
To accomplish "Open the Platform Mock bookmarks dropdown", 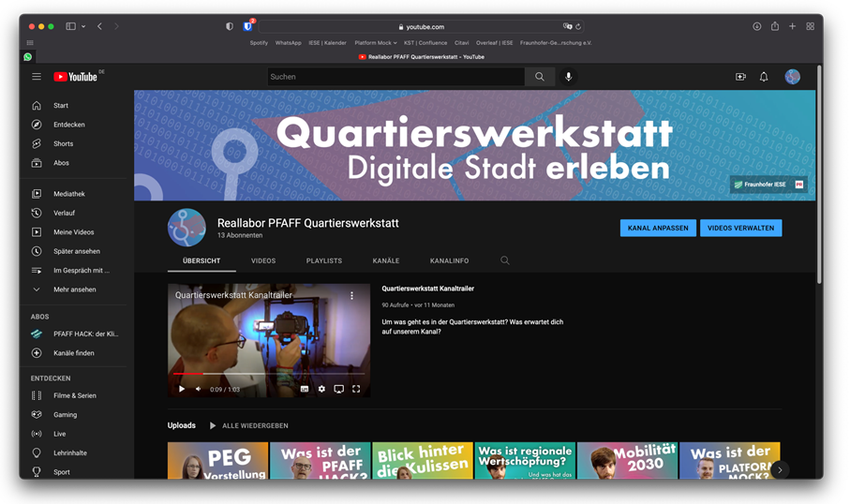I will [x=376, y=43].
